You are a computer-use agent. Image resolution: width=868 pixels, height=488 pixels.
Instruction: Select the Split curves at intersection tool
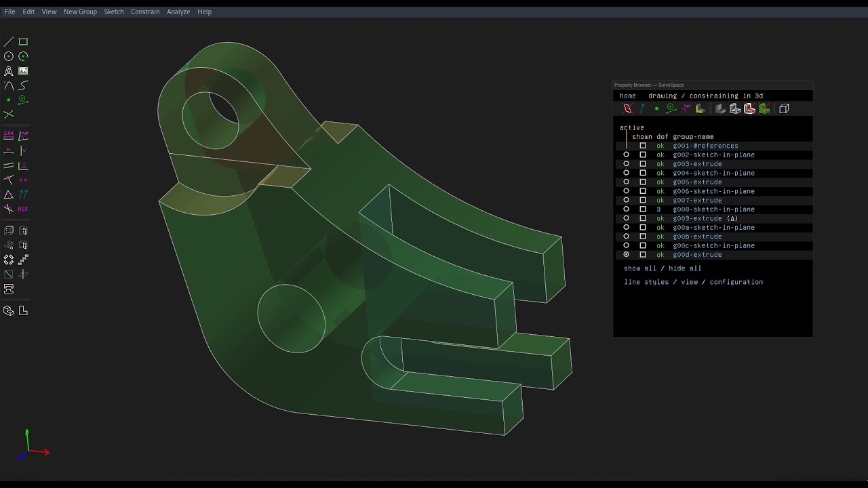pyautogui.click(x=9, y=115)
